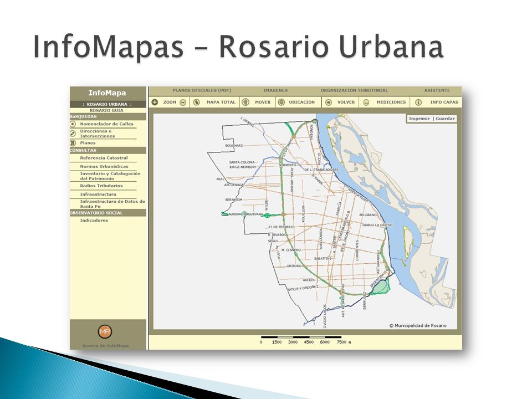Image resolution: width=532 pixels, height=399 pixels.
Task: Click the MOVER toolbar label
Action: (x=263, y=102)
